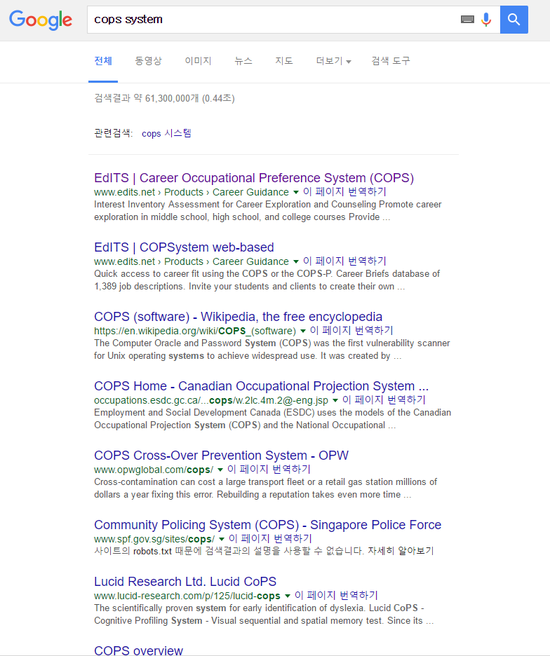Open the COPS overview result
The width and height of the screenshot is (550, 656).
[138, 651]
